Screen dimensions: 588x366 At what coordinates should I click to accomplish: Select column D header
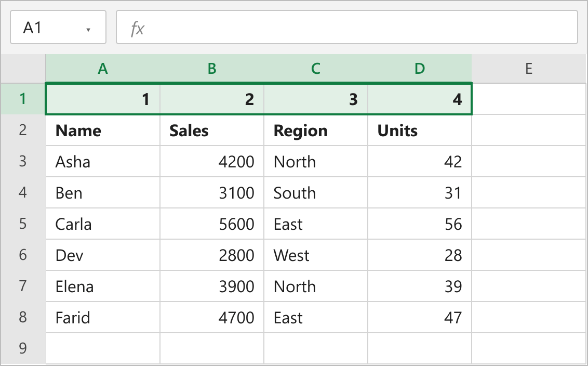420,69
